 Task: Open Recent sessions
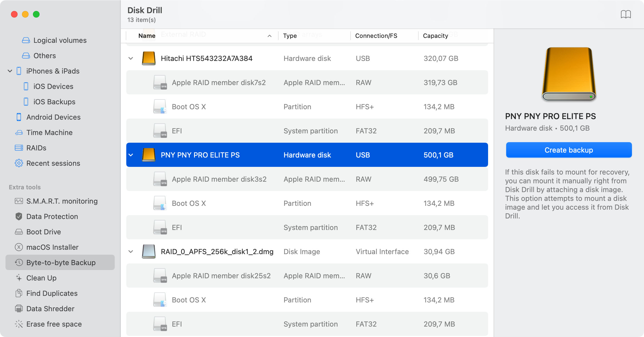tap(60, 163)
